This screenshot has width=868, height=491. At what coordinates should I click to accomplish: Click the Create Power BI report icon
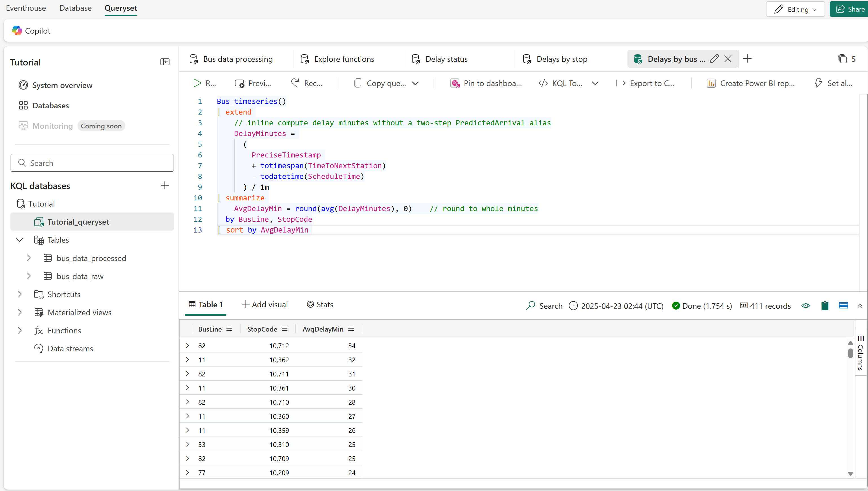pyautogui.click(x=711, y=83)
